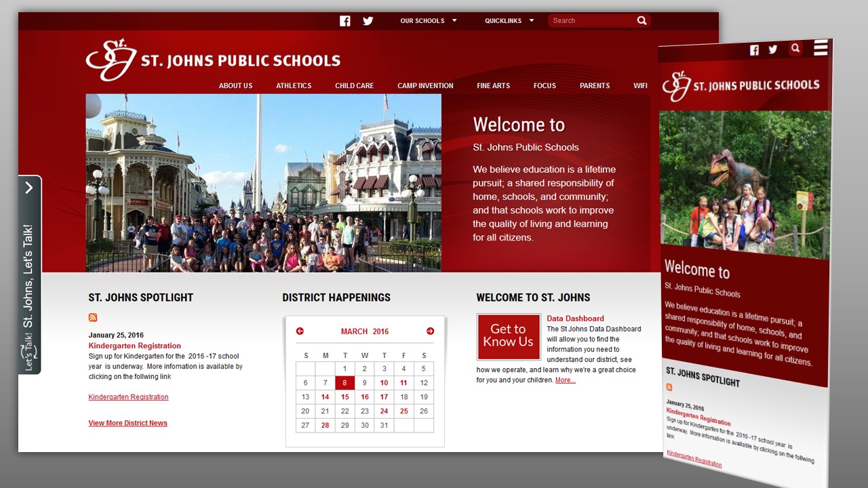This screenshot has height=488, width=868.
Task: Select March 17 on the calendar
Action: 384,397
